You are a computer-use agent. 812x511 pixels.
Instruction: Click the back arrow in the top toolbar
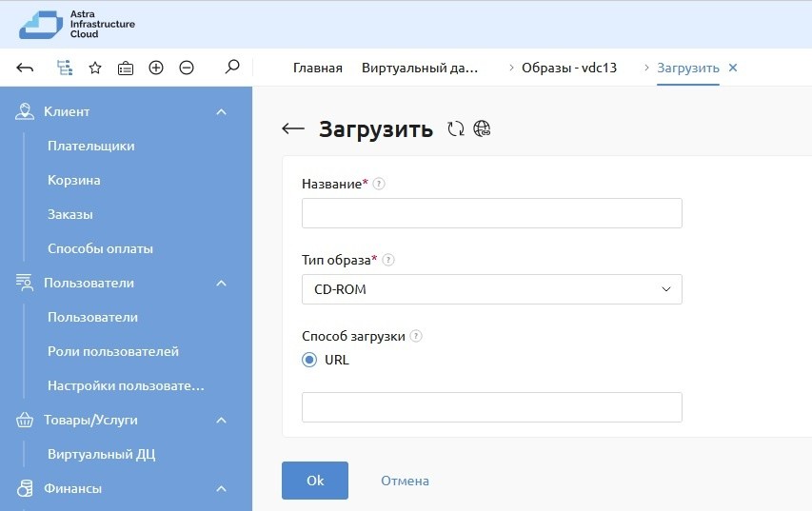[x=26, y=68]
